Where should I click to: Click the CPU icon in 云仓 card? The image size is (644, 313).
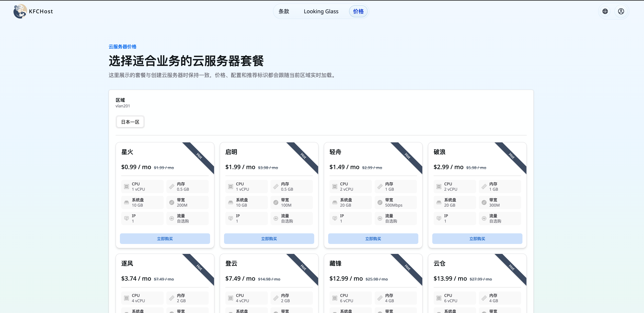pos(439,298)
